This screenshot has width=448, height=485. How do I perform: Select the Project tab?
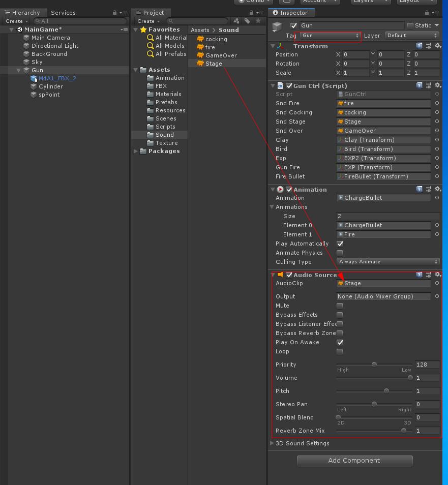coord(151,13)
